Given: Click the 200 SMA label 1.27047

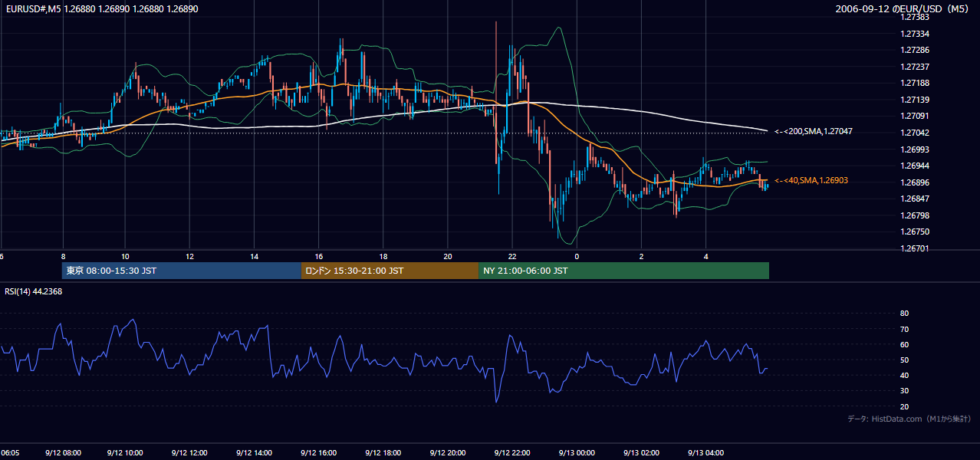Looking at the screenshot, I should click(814, 131).
